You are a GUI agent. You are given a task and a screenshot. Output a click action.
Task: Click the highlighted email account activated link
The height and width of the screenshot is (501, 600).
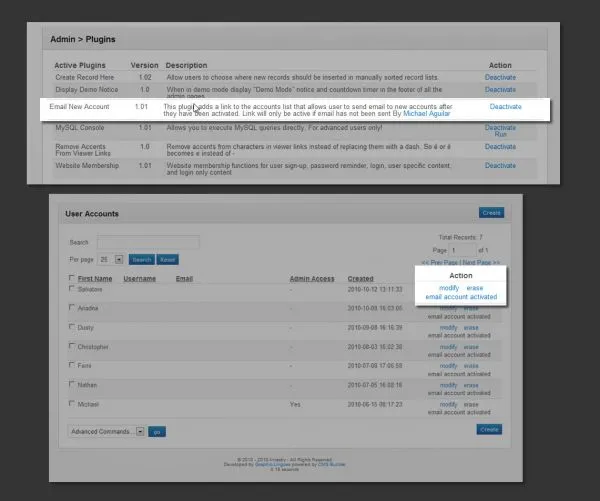coord(461,297)
